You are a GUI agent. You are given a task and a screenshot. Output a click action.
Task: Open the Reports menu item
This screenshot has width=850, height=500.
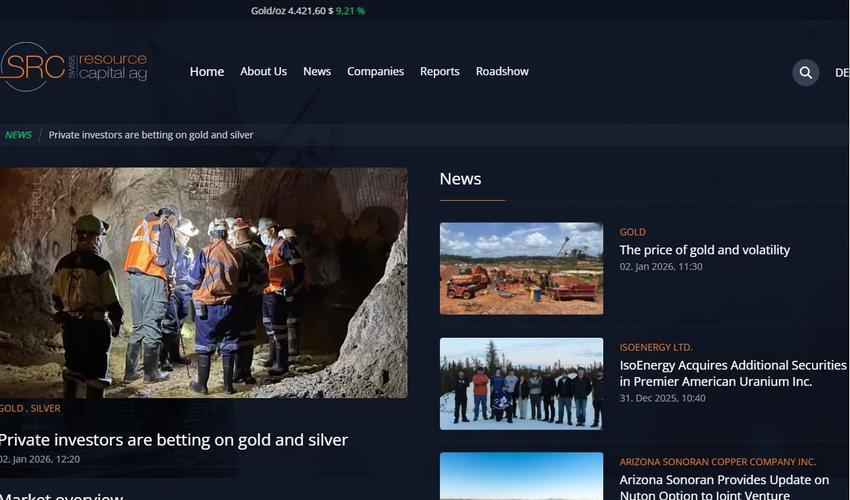[440, 72]
